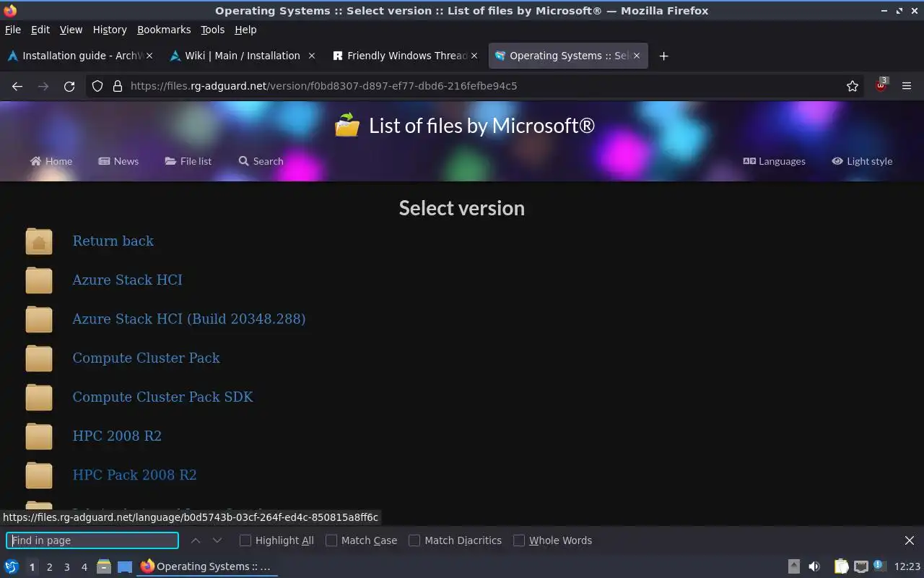
Task: Jump to next find result arrow
Action: (217, 540)
